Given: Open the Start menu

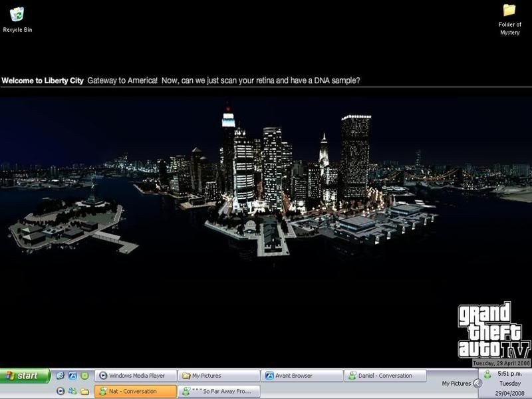Looking at the screenshot, I should click(x=25, y=376).
